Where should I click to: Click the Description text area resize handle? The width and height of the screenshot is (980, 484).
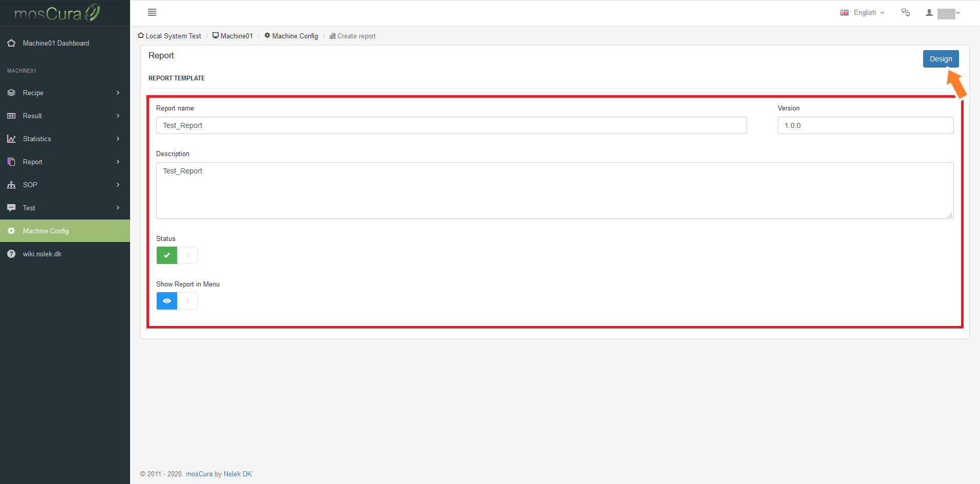click(x=950, y=215)
